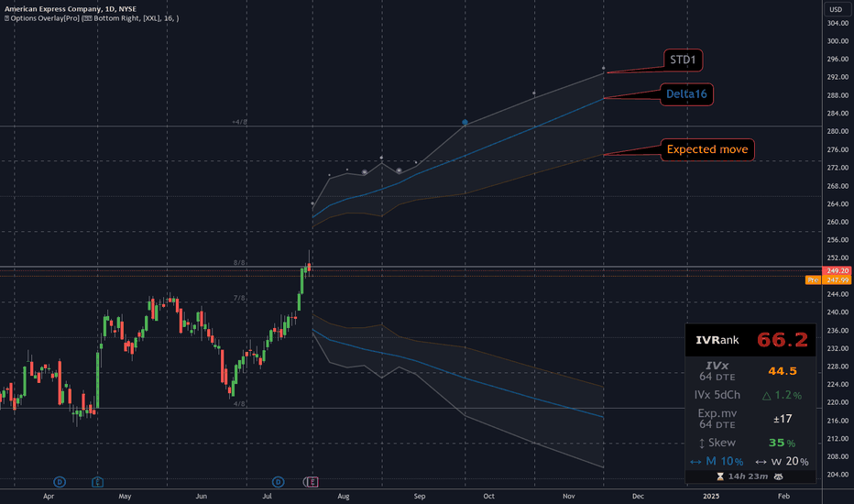The height and width of the screenshot is (504, 854).
Task: Click the orange Pre 247.99 price label
Action: point(827,280)
